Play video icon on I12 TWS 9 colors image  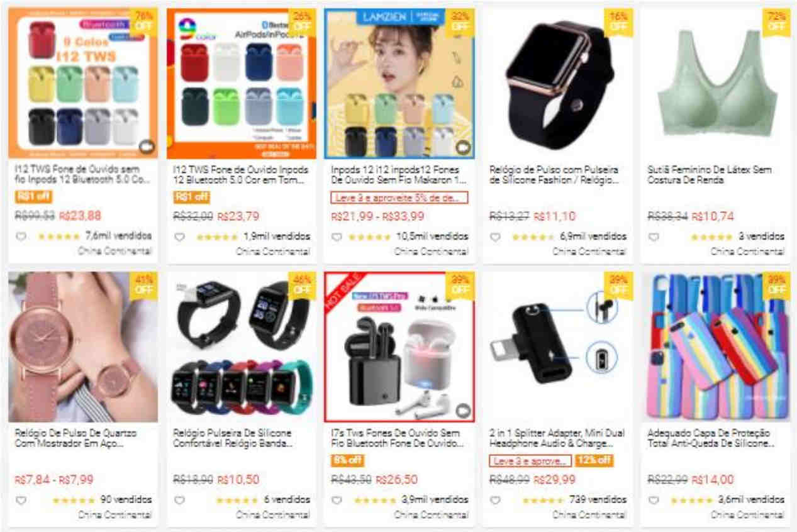[x=147, y=147]
